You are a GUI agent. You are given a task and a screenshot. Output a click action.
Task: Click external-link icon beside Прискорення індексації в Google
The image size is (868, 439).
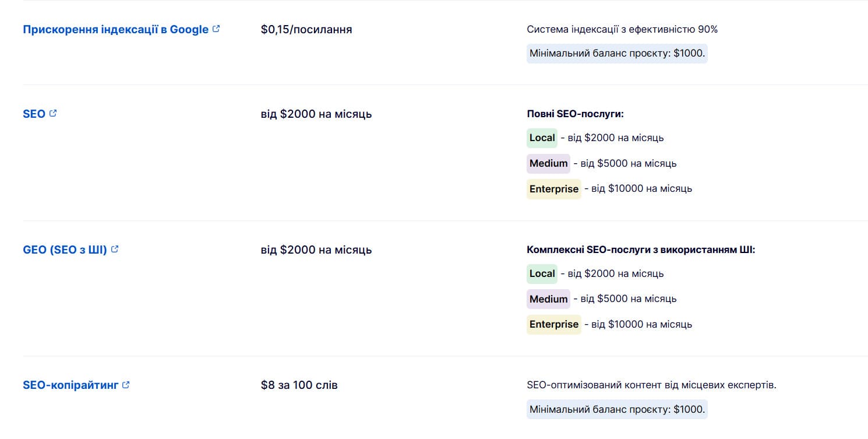(217, 29)
